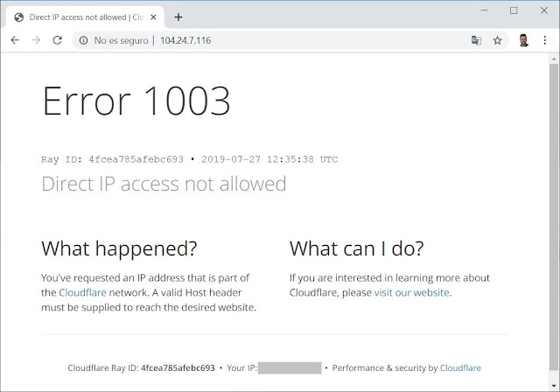
Task: Click the Cloudflare link in the footer
Action: [460, 367]
